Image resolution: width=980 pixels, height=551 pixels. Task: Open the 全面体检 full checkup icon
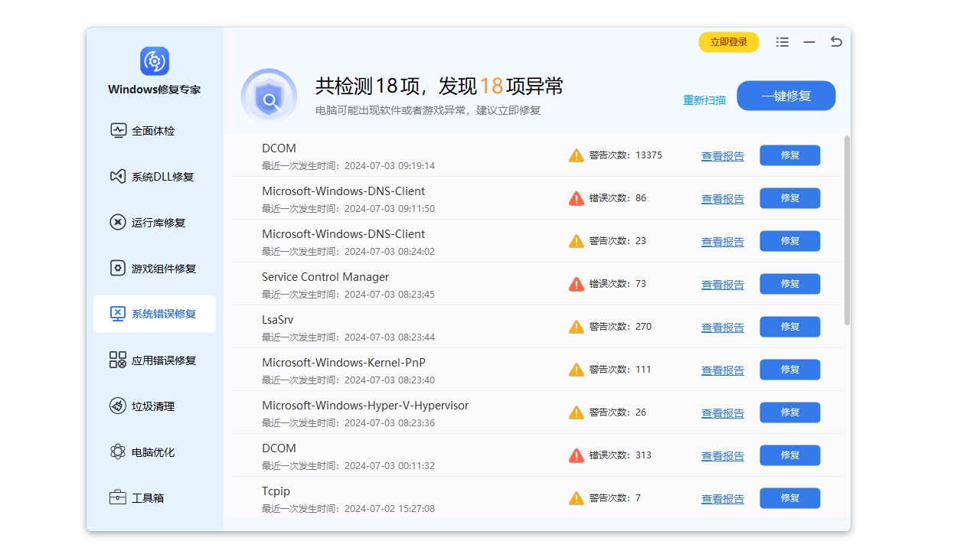coord(119,131)
